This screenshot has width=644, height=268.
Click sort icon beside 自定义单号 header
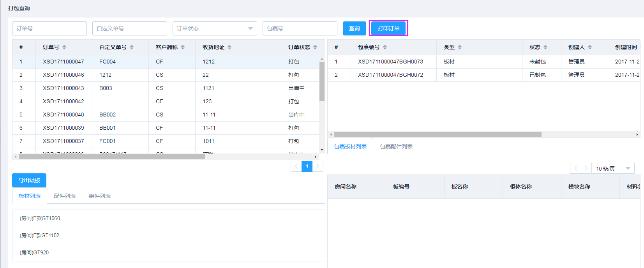(x=132, y=47)
